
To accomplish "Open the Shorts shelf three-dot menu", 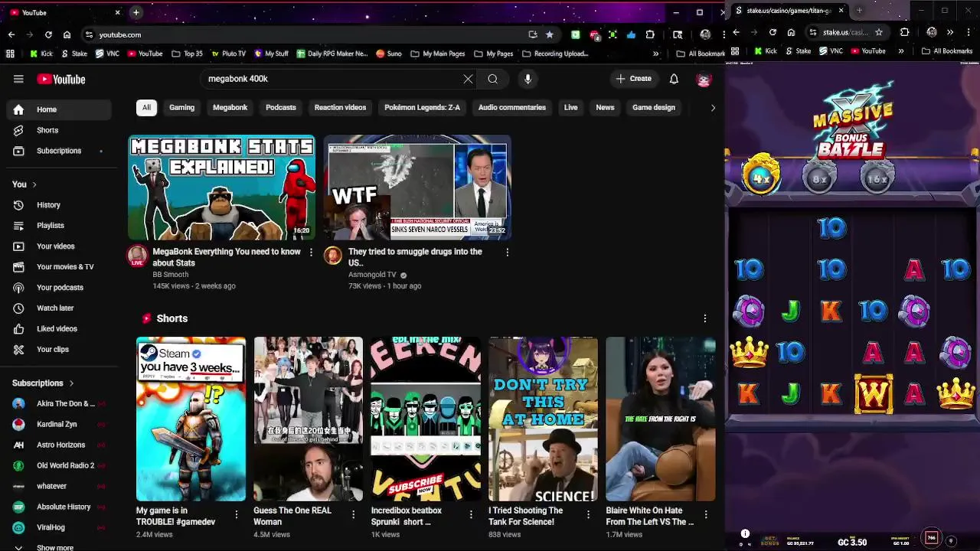I will [x=704, y=318].
